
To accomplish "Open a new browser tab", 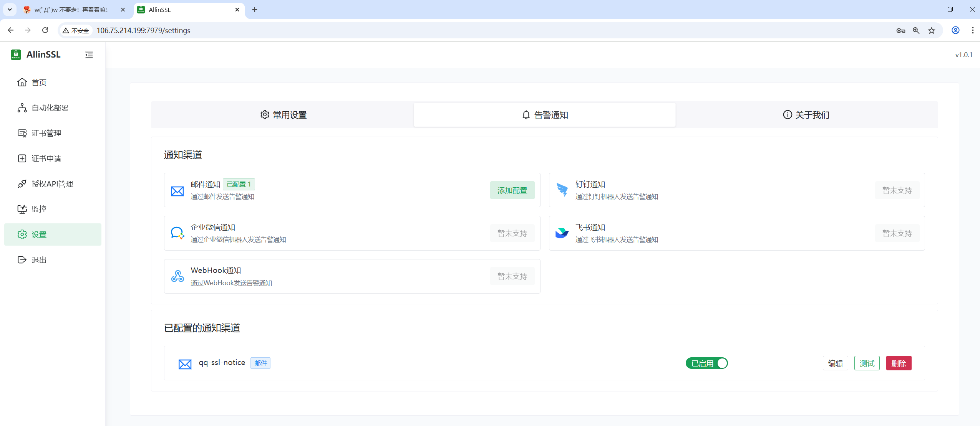I will tap(255, 10).
